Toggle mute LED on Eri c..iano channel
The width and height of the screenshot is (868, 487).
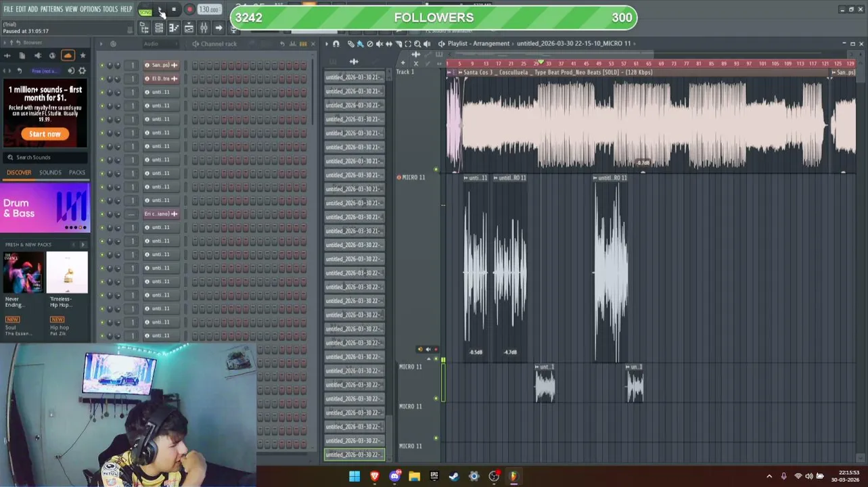point(102,214)
